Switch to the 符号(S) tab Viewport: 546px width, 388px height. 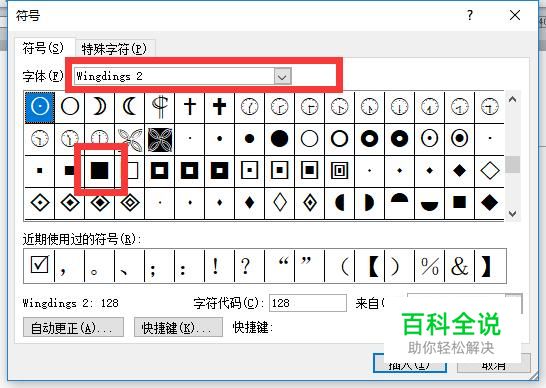(43, 48)
